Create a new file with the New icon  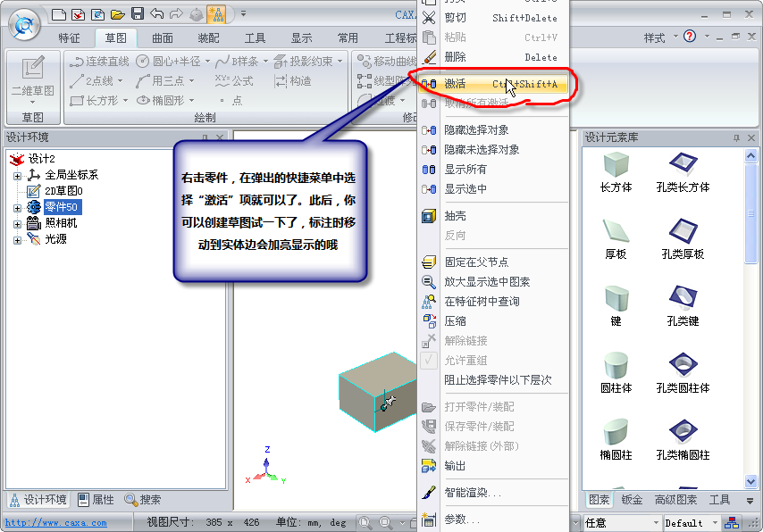(59, 14)
